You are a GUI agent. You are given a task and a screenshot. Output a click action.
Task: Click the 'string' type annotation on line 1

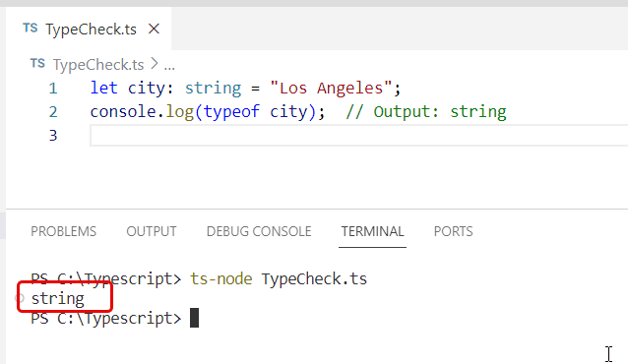click(213, 89)
